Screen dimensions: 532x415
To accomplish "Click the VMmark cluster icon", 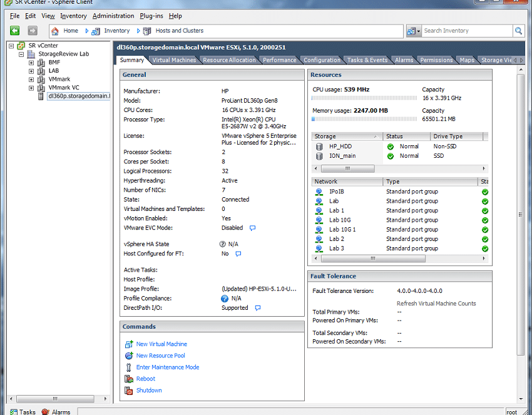I will [x=41, y=79].
